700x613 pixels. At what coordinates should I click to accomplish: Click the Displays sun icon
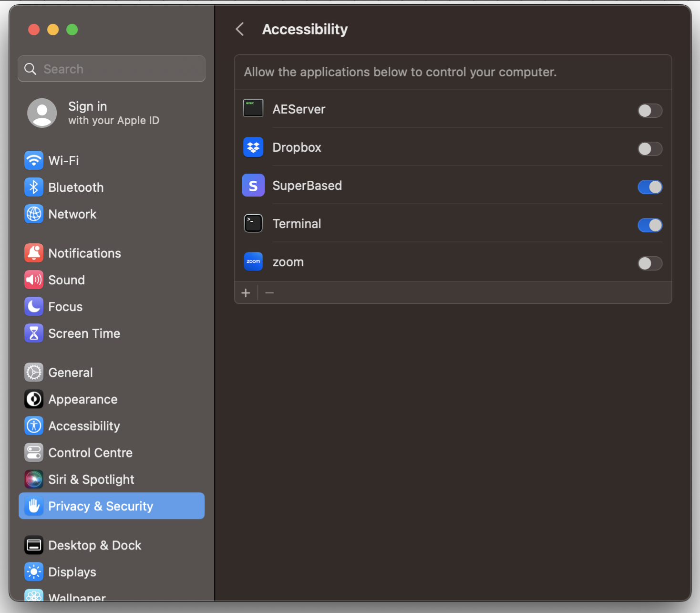[x=34, y=572]
